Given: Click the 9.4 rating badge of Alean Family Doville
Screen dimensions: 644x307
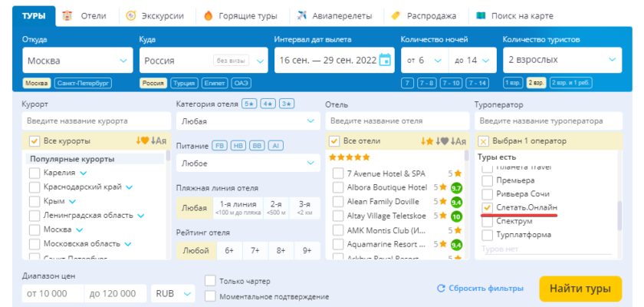Looking at the screenshot, I should 456,202.
